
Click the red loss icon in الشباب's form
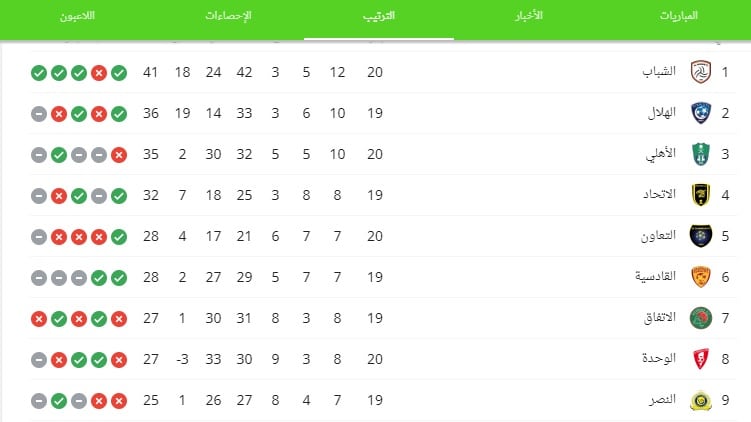[x=99, y=73]
